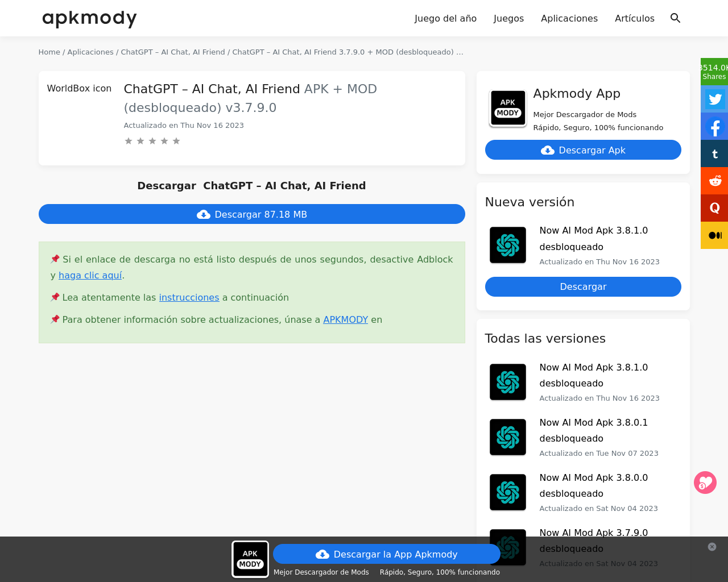The width and height of the screenshot is (728, 582).
Task: Follow the 'haga clic aquí' link
Action: click(x=90, y=275)
